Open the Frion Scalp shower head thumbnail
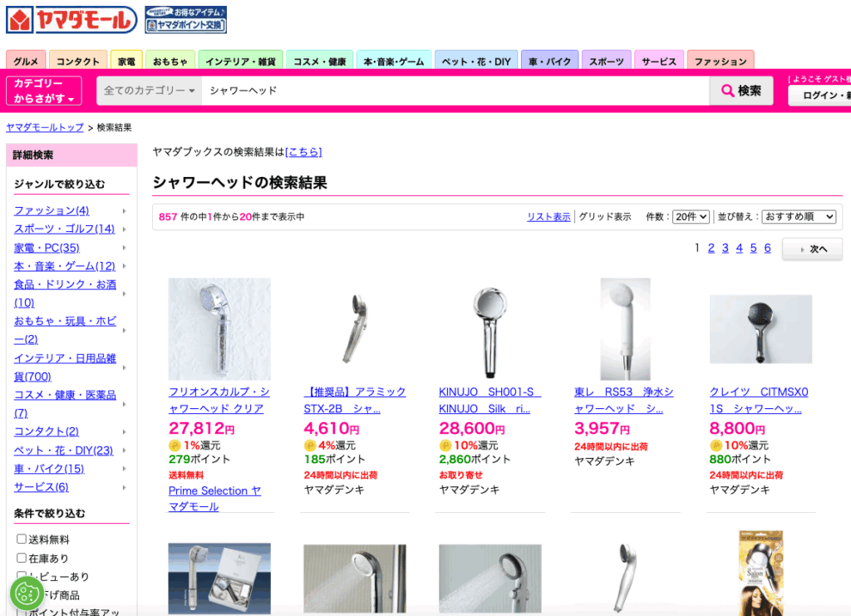 pos(219,329)
